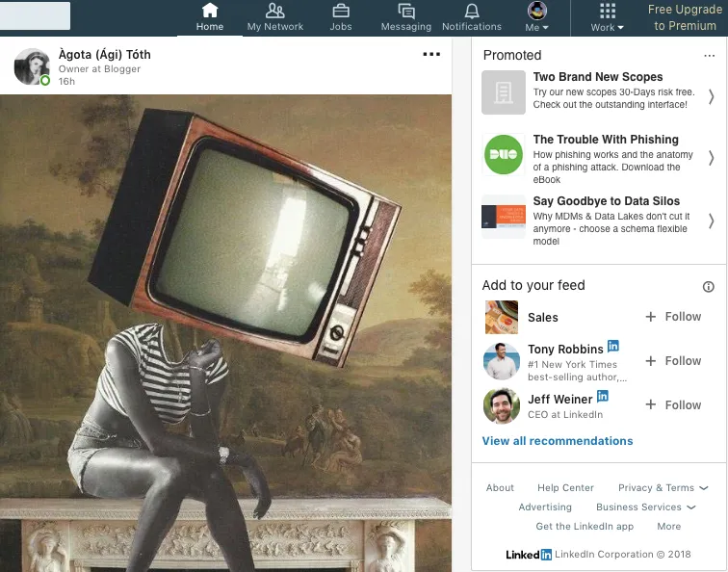Click Owner at Blogger subtitle

click(99, 68)
